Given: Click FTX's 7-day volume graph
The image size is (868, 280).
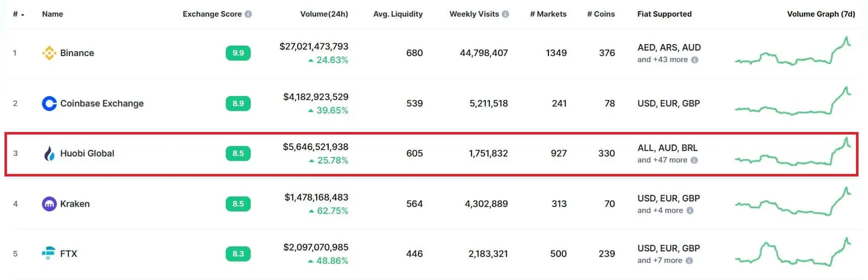Looking at the screenshot, I should [793, 253].
